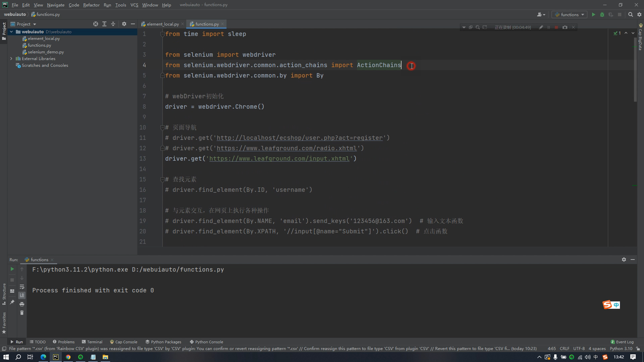Restore layout icon in Run panel
The image size is (644, 362).
point(12,291)
